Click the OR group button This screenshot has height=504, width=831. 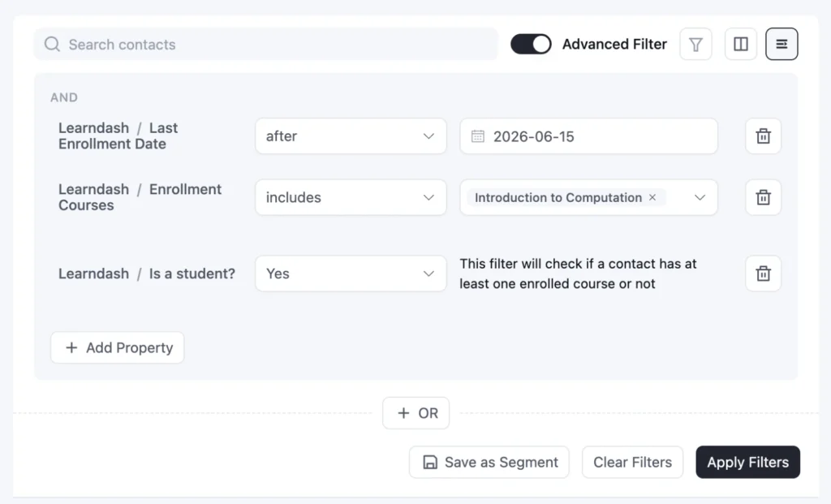[x=416, y=413]
